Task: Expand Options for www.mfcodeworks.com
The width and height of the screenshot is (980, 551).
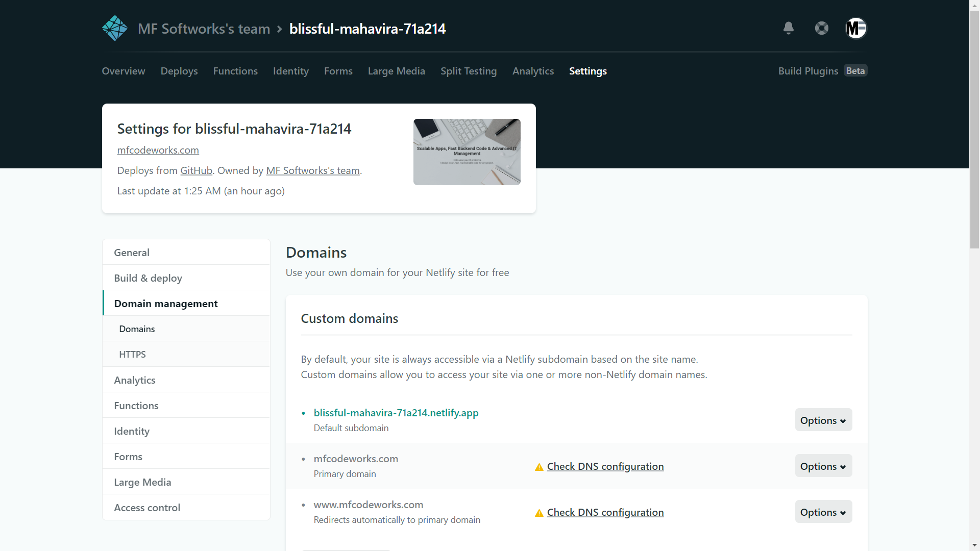Action: (823, 512)
